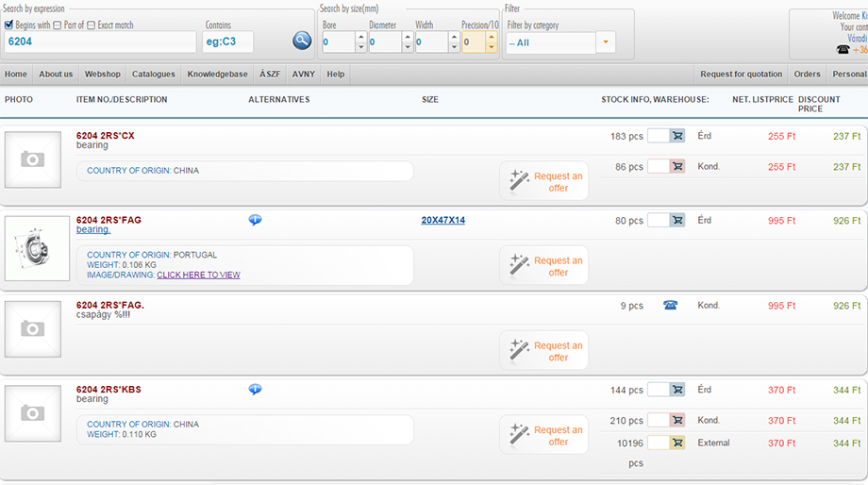This screenshot has height=485, width=868.
Task: Click yellow cart icon for External stock
Action: click(x=676, y=443)
